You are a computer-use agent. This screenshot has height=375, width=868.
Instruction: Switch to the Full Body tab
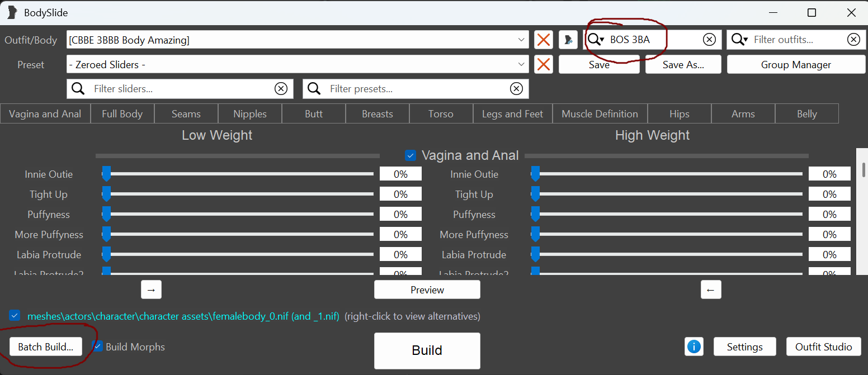pos(122,113)
